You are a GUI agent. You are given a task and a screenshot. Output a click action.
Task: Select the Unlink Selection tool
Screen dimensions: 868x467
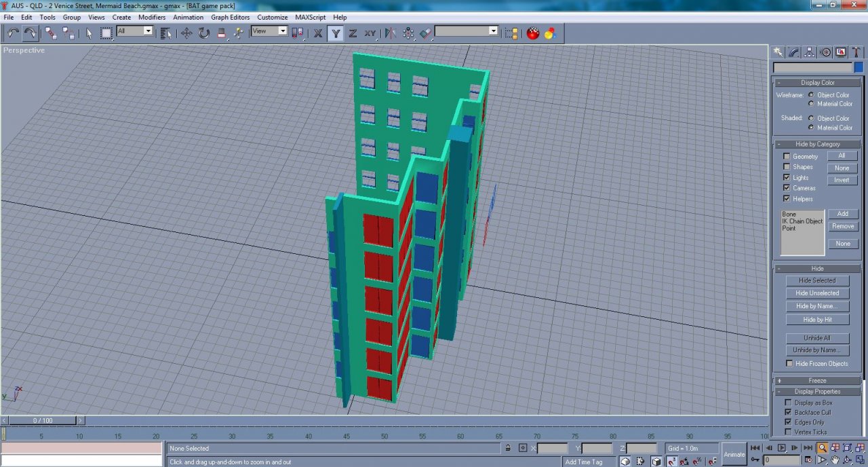[x=68, y=33]
